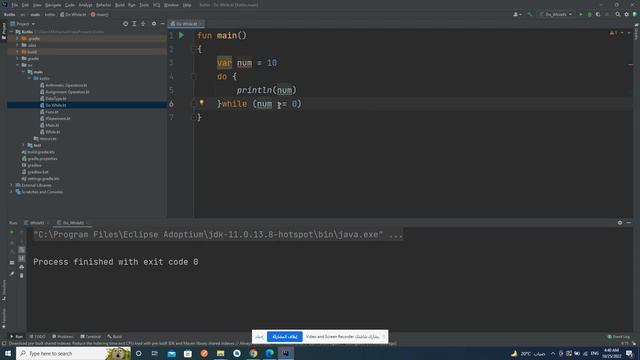
Task: Open the Build menu
Action: click(120, 5)
